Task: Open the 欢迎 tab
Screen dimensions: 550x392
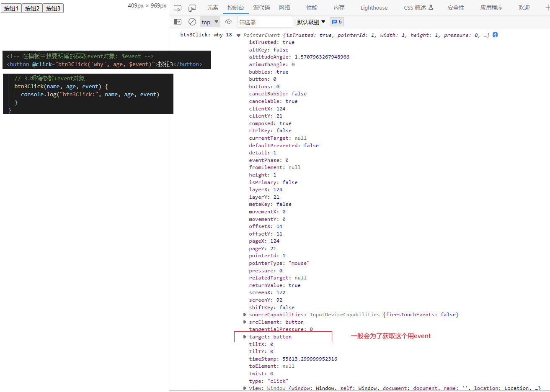Action: (524, 8)
